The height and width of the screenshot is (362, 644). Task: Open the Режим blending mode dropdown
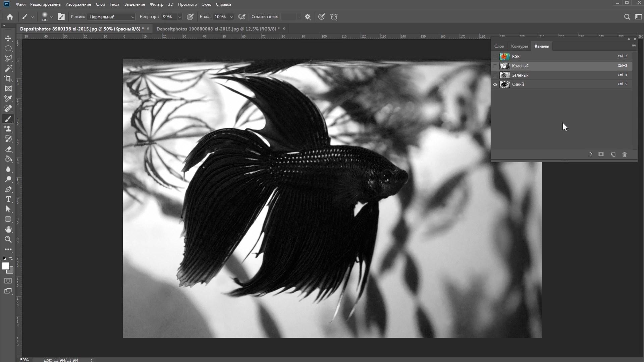click(111, 17)
